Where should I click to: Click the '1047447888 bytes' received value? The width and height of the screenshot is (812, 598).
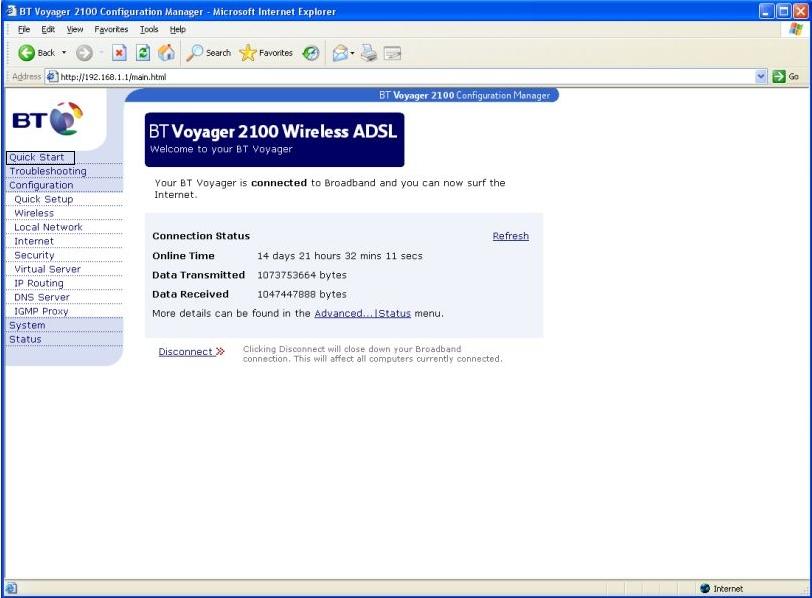click(302, 294)
